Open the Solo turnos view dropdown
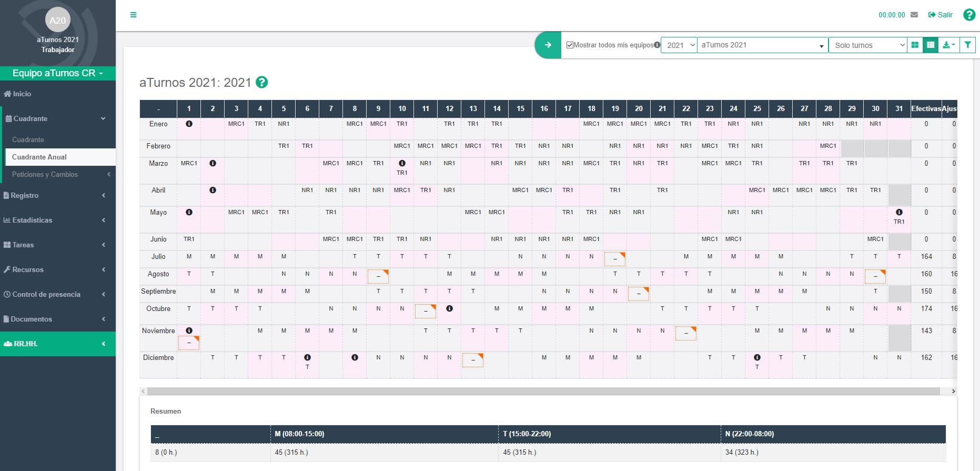The height and width of the screenshot is (471, 980). click(867, 45)
